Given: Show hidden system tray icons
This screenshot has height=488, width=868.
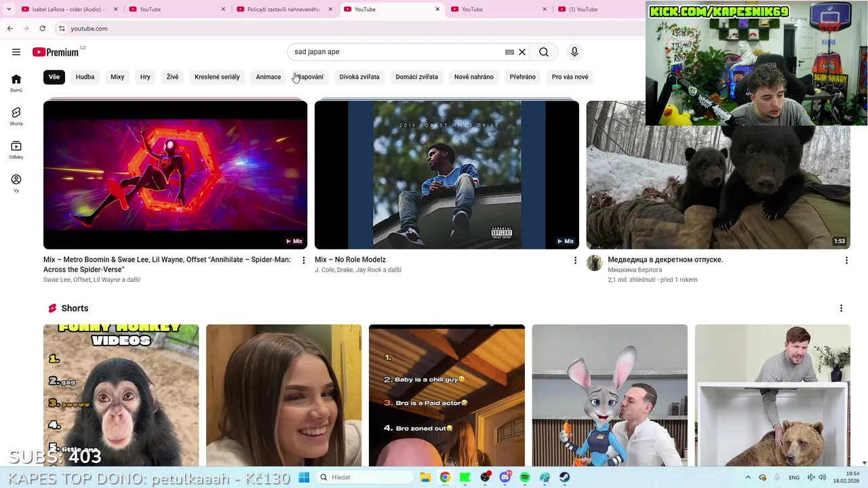Looking at the screenshot, I should [748, 477].
